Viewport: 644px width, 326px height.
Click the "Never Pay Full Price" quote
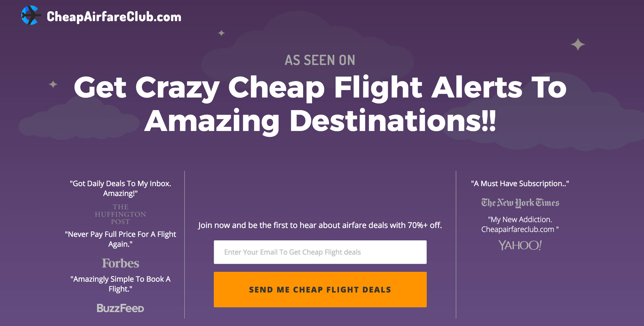(x=120, y=239)
